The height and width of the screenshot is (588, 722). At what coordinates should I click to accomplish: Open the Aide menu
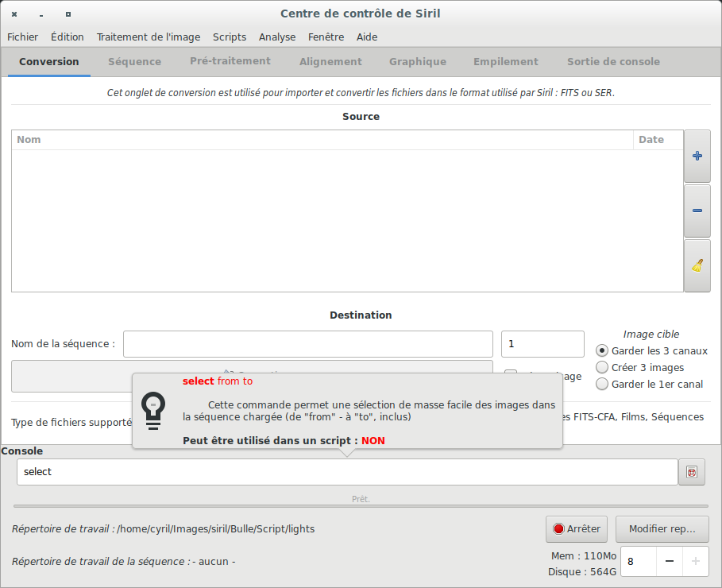pyautogui.click(x=367, y=37)
